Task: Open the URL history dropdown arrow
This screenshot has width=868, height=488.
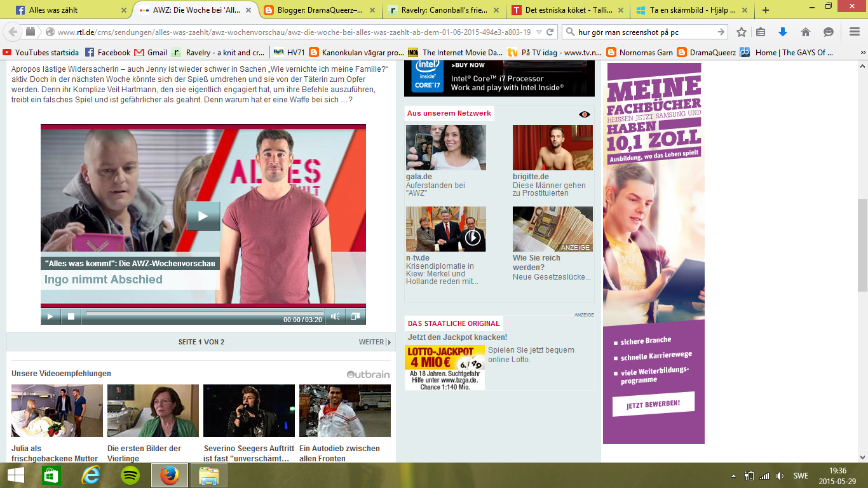Action: (539, 32)
